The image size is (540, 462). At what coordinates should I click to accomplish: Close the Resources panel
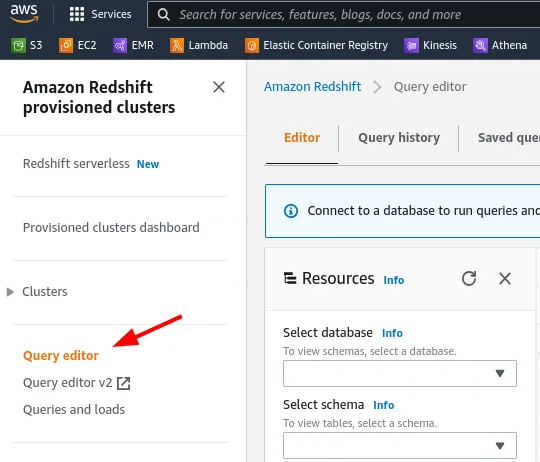[x=505, y=279]
